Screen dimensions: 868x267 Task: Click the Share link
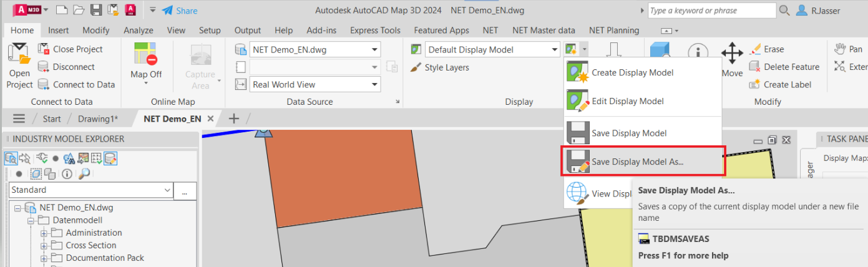point(180,11)
